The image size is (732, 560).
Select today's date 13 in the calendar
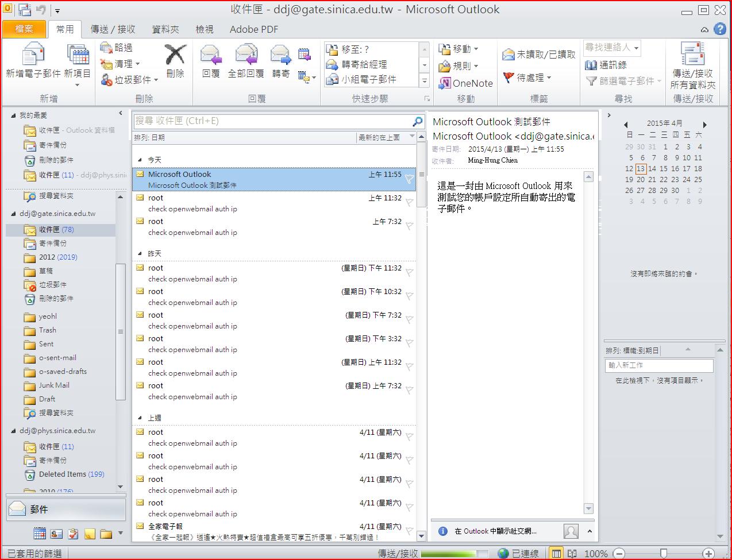[641, 169]
